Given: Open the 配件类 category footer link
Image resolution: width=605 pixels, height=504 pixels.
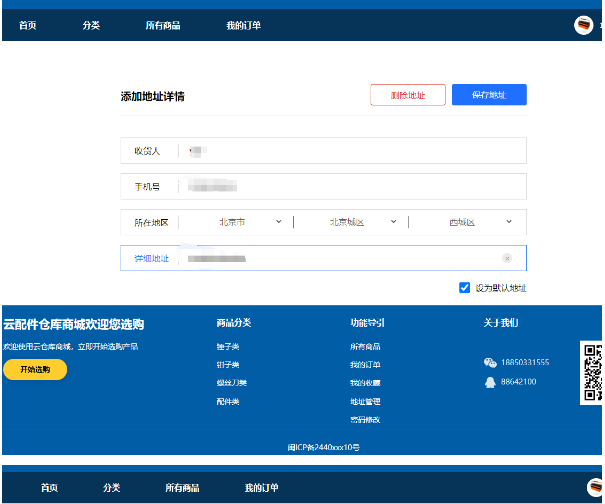Looking at the screenshot, I should (227, 401).
